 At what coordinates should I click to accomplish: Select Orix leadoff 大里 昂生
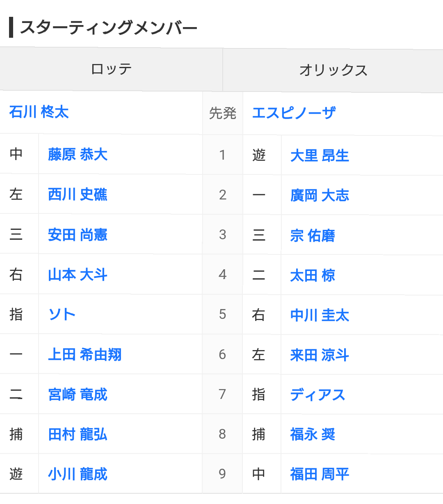pos(320,156)
